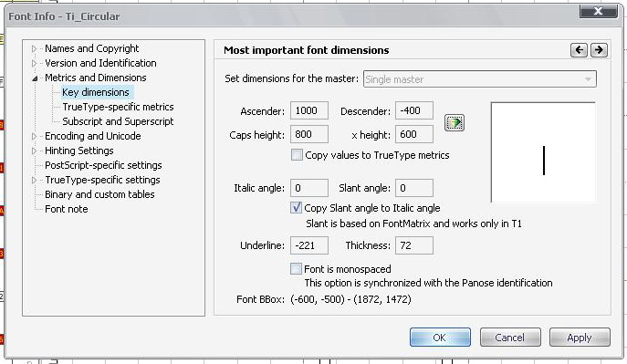The image size is (627, 364).
Task: Click the Apply button
Action: tap(580, 338)
